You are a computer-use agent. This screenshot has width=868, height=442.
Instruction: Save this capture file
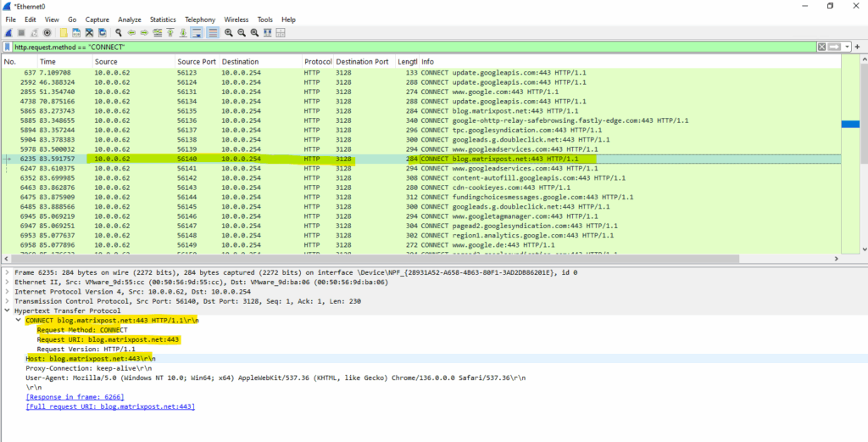pos(76,33)
